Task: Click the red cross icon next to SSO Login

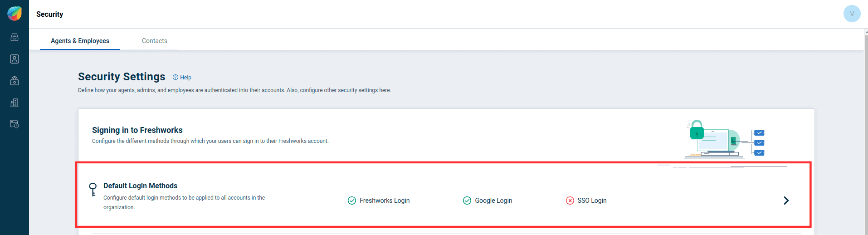Action: point(570,201)
